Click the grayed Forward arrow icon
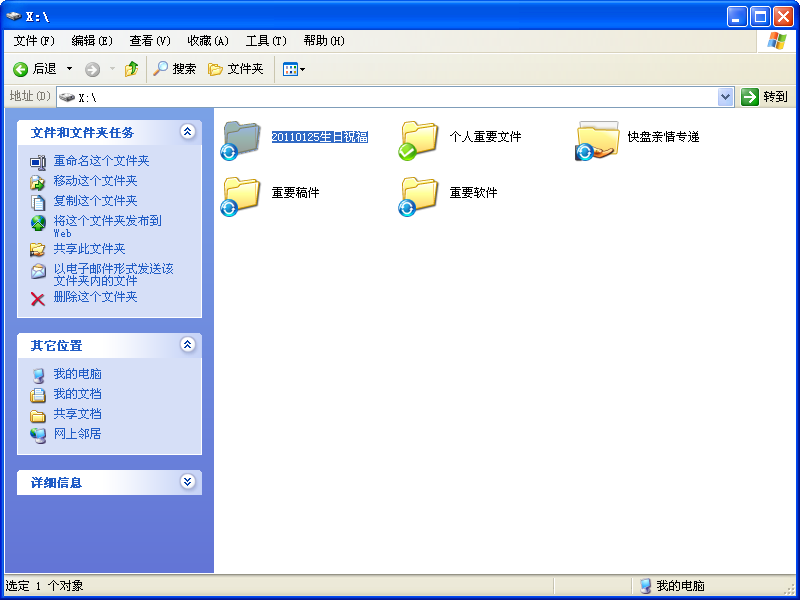 click(92, 69)
